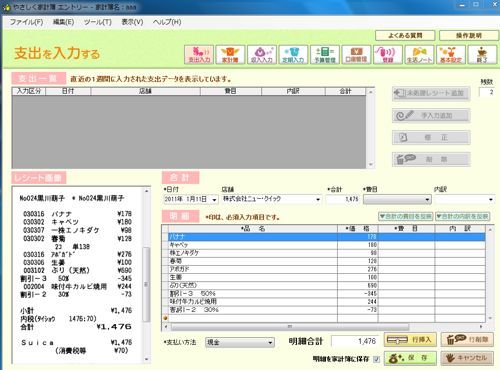Image resolution: width=500 pixels, height=370 pixels.
Task: Open the 表示(V) menu
Action: click(132, 22)
